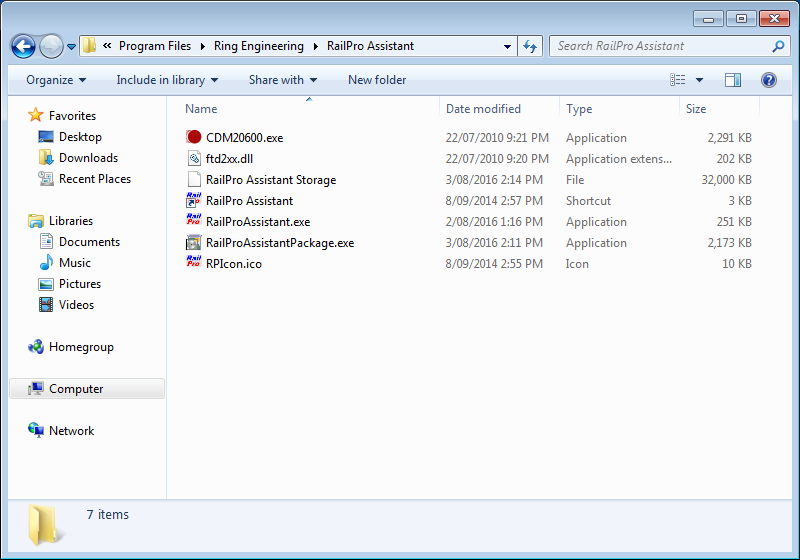Toggle the preview pane icon
Image resolution: width=800 pixels, height=560 pixels.
[x=733, y=80]
